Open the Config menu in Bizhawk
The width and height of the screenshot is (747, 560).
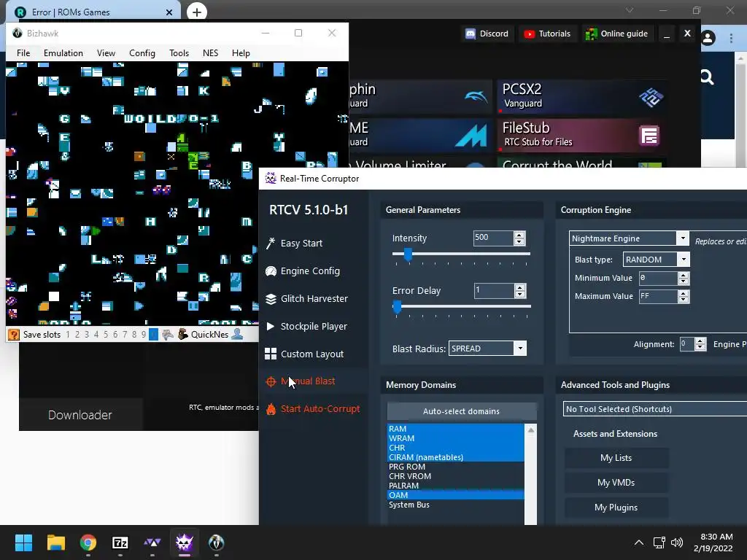tap(142, 53)
